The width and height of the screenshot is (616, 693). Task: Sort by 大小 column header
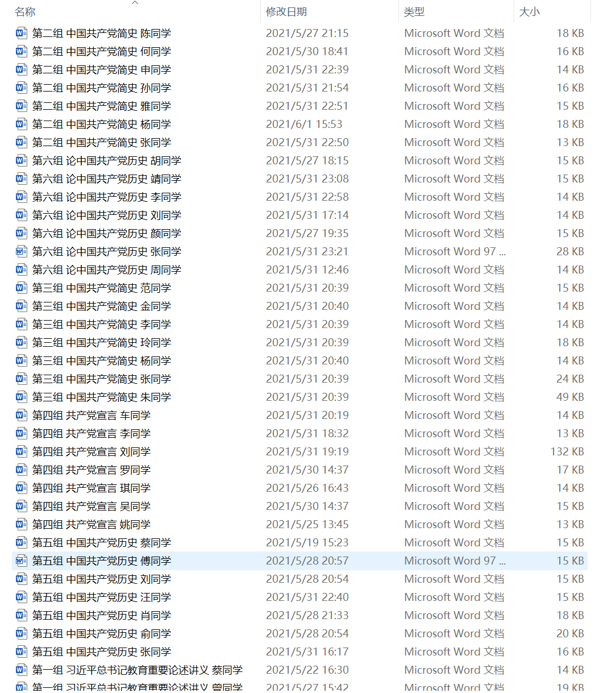(x=530, y=12)
